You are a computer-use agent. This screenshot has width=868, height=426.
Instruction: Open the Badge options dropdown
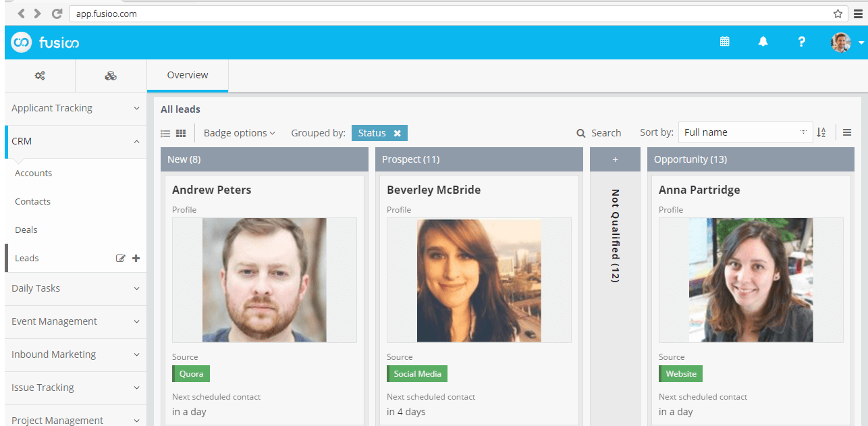pos(239,133)
